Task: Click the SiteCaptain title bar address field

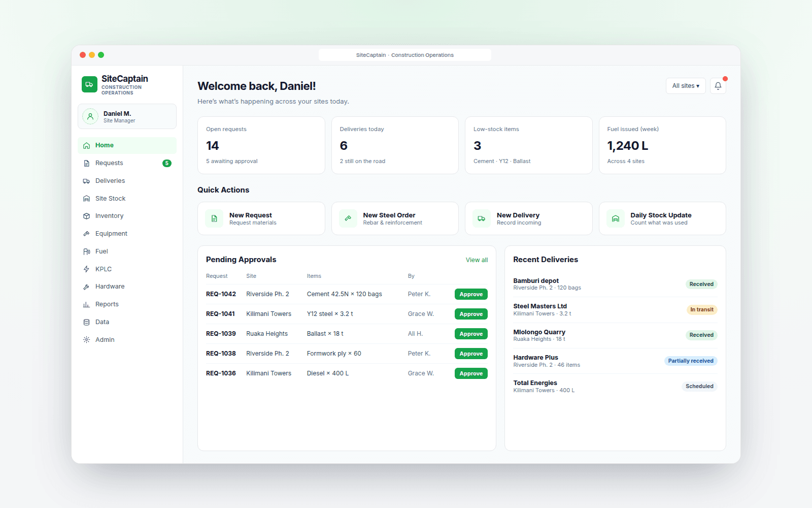Action: (x=405, y=55)
